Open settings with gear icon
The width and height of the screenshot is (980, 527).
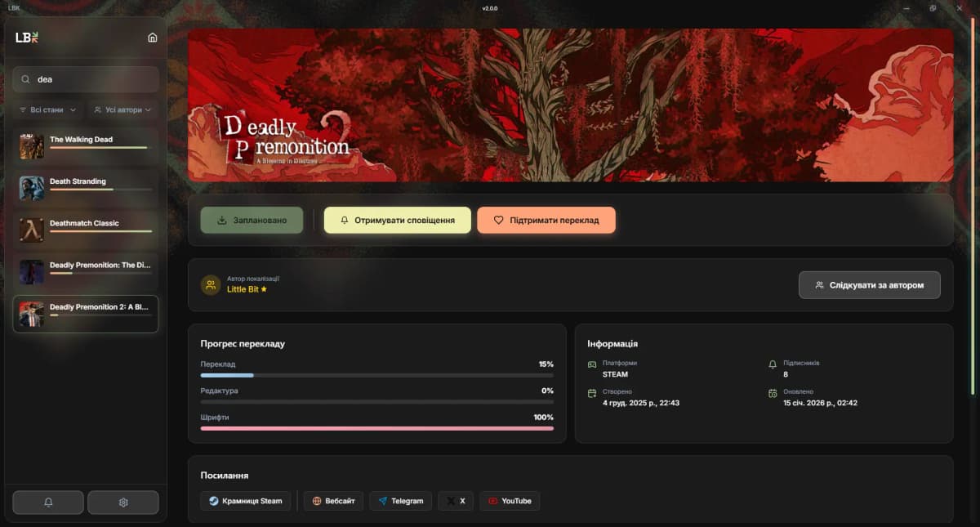pyautogui.click(x=123, y=502)
